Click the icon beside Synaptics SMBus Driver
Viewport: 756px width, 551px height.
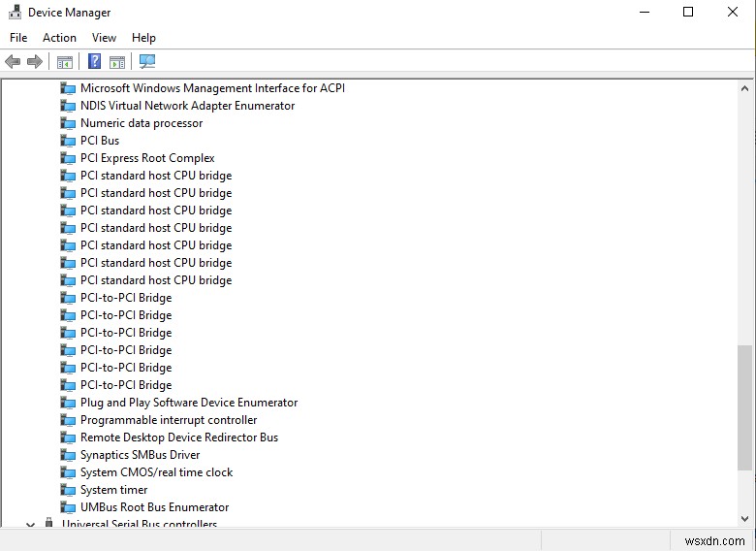point(68,455)
